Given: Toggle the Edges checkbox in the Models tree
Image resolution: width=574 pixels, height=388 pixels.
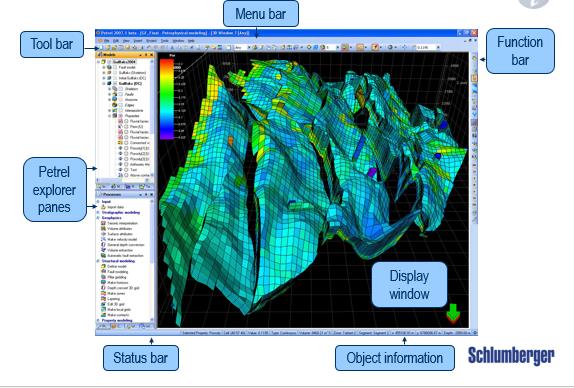Looking at the screenshot, I should tap(121, 105).
